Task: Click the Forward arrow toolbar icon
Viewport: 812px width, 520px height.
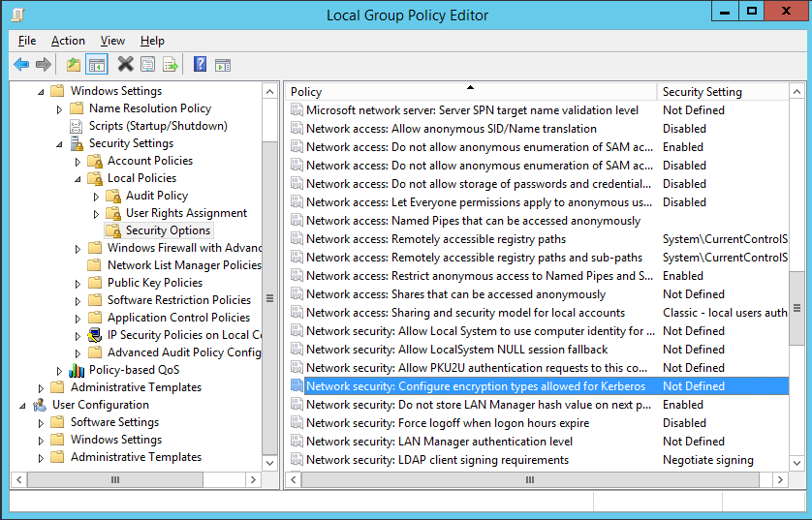Action: (44, 65)
